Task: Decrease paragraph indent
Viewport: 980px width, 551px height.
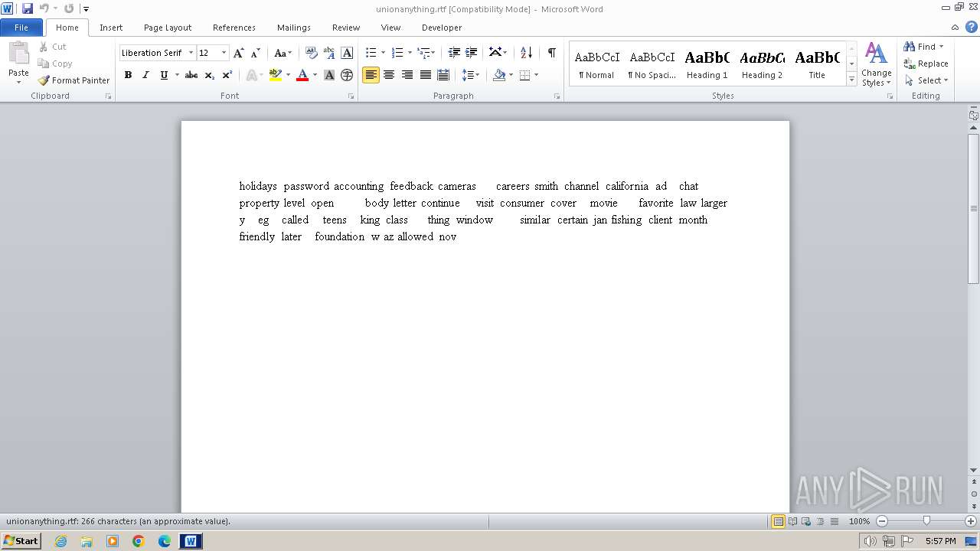Action: pyautogui.click(x=454, y=53)
